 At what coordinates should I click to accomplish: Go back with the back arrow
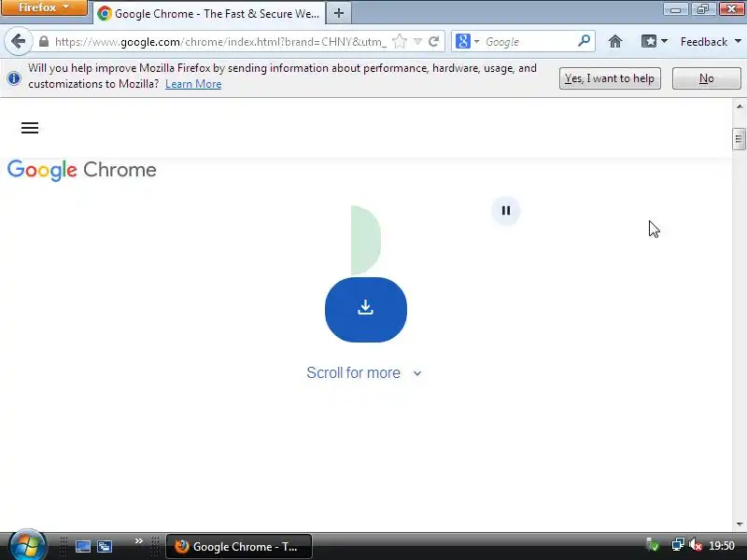click(x=18, y=41)
